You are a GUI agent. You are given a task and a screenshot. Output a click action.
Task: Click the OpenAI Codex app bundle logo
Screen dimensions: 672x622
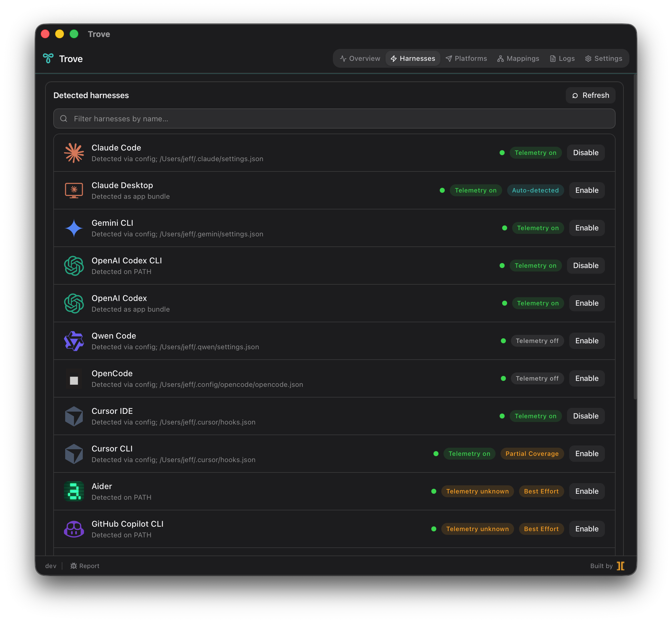(x=74, y=303)
